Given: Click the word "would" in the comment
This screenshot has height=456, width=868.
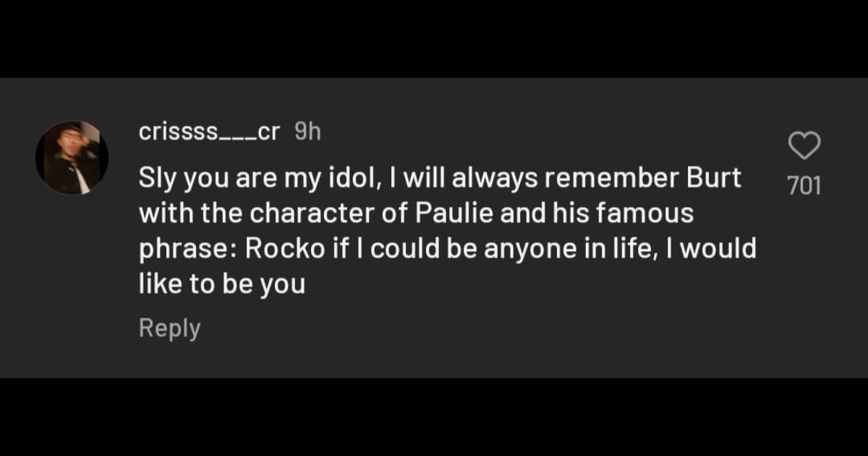Looking at the screenshot, I should pyautogui.click(x=720, y=250).
